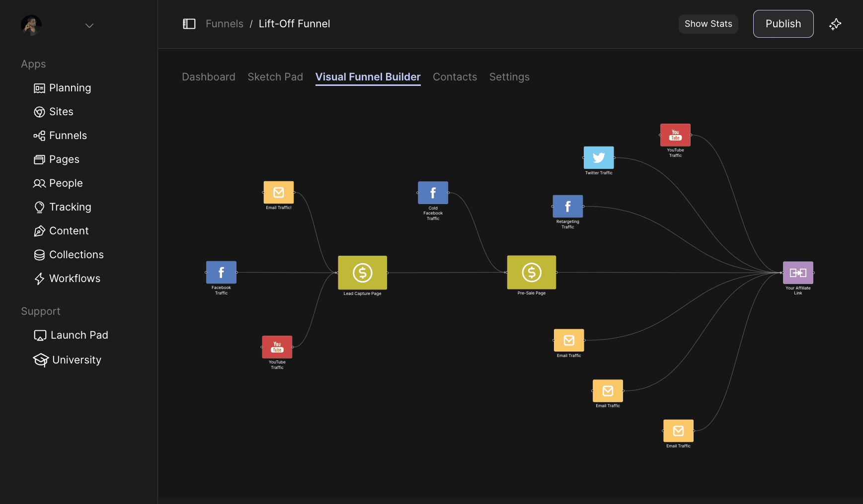Click the Cold Facebook Traffic node
The height and width of the screenshot is (504, 863).
[433, 193]
